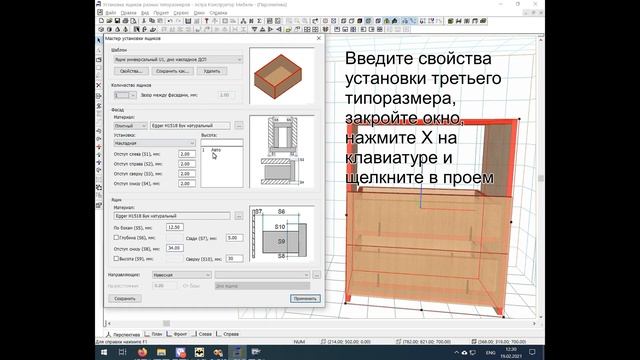Open the empty guide model dropdown
The height and width of the screenshot is (360, 640).
(x=262, y=275)
